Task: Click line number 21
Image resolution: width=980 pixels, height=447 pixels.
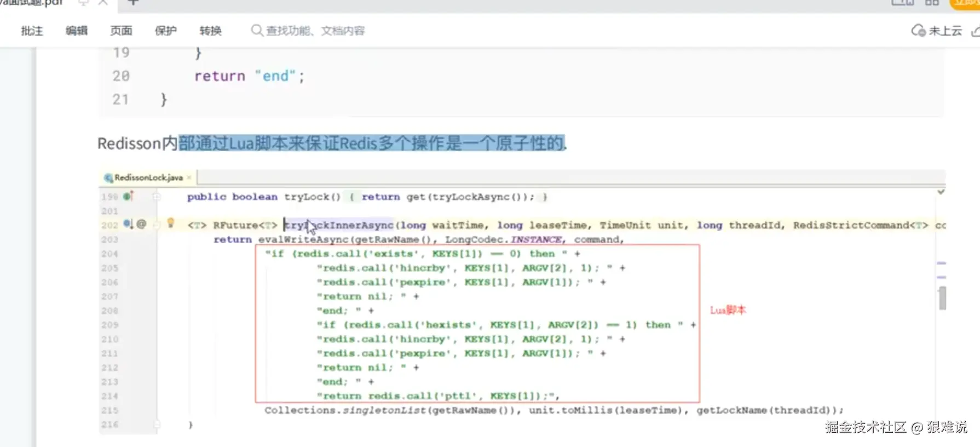Action: click(x=120, y=100)
